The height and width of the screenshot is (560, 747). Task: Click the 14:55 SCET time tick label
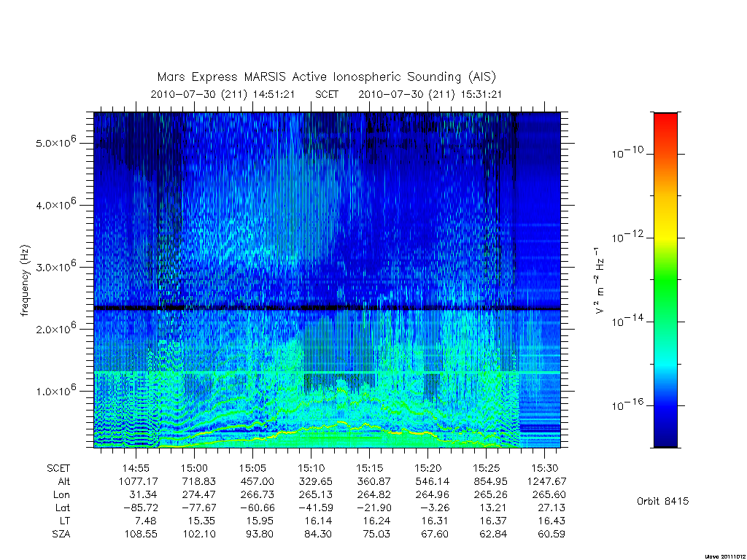[x=136, y=468]
